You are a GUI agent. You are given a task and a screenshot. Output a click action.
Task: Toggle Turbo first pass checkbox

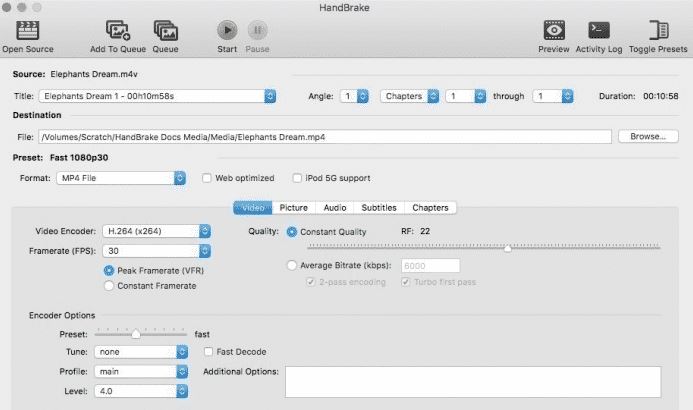pos(405,282)
